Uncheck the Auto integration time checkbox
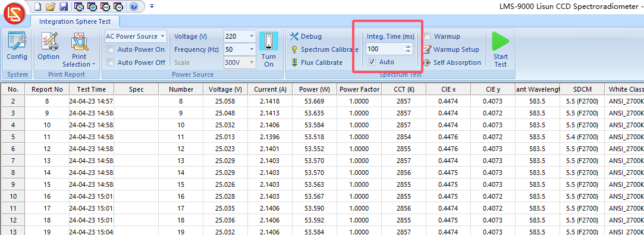The height and width of the screenshot is (235, 644). (x=372, y=62)
